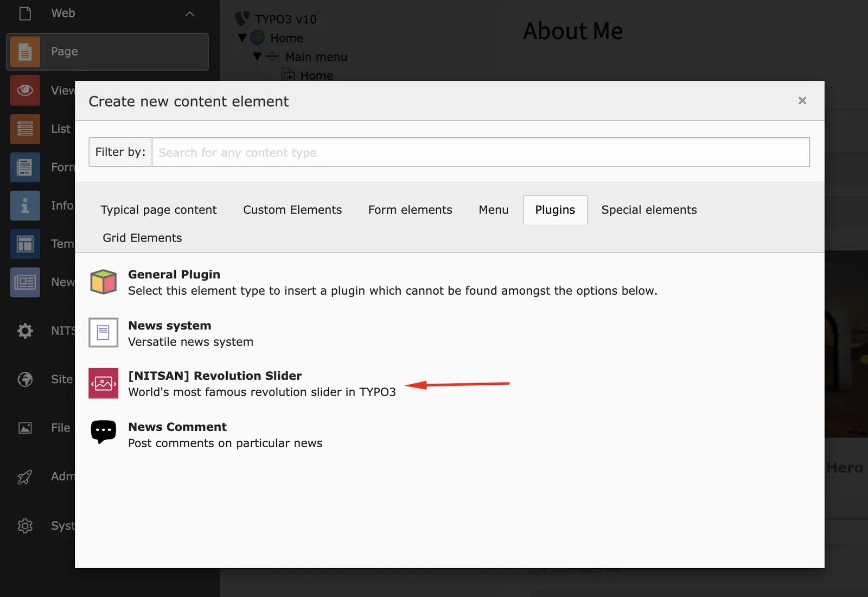Screen dimensions: 868x597
Task: Select the News system icon
Action: point(104,333)
